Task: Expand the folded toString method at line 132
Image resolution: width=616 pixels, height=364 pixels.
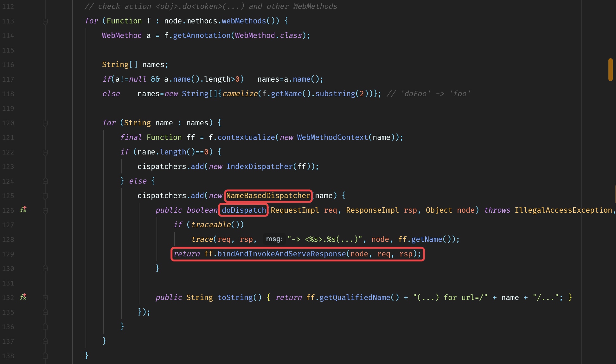Action: pos(45,298)
